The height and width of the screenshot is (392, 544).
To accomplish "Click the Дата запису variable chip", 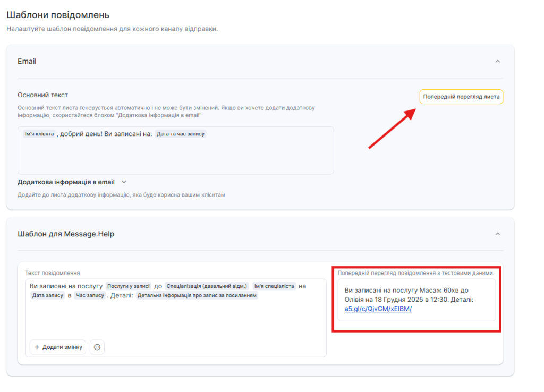I will click(x=47, y=295).
